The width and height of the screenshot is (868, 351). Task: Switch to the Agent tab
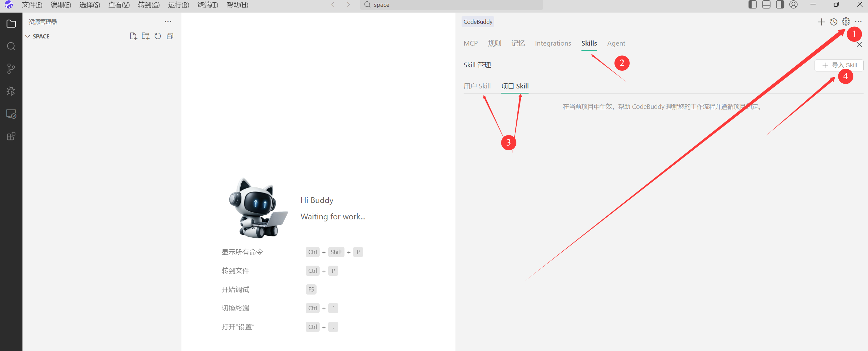coord(616,43)
